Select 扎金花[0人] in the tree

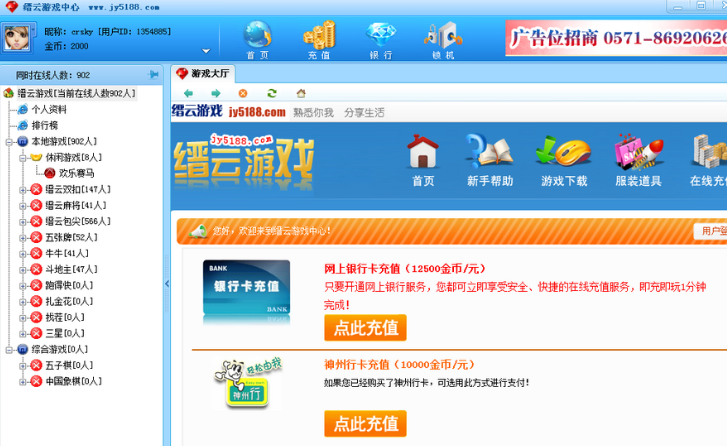click(x=69, y=301)
